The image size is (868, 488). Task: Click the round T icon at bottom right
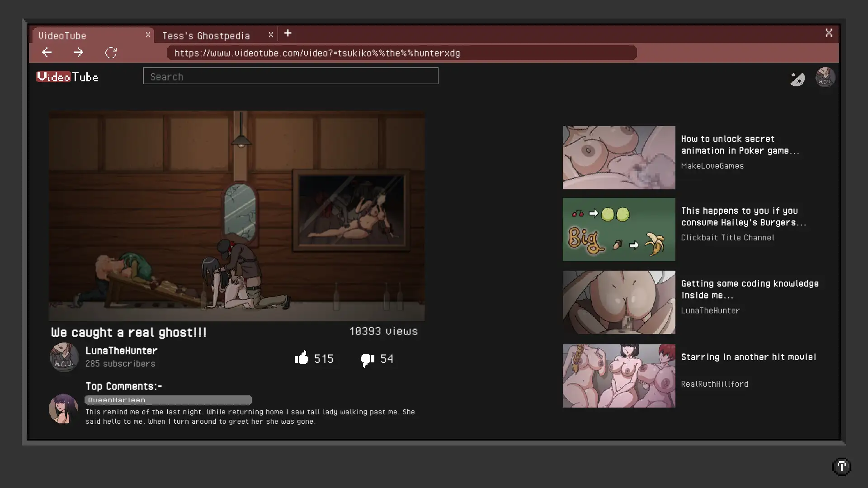coord(841,466)
